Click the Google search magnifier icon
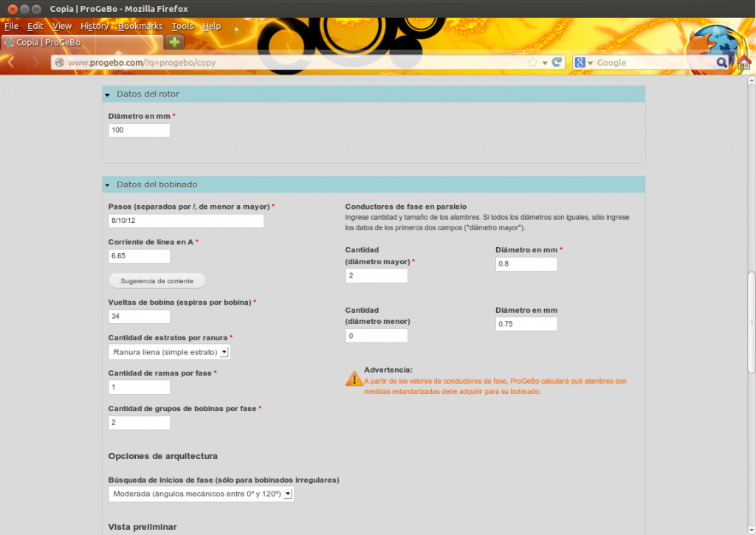This screenshot has width=756, height=535. 721,63
